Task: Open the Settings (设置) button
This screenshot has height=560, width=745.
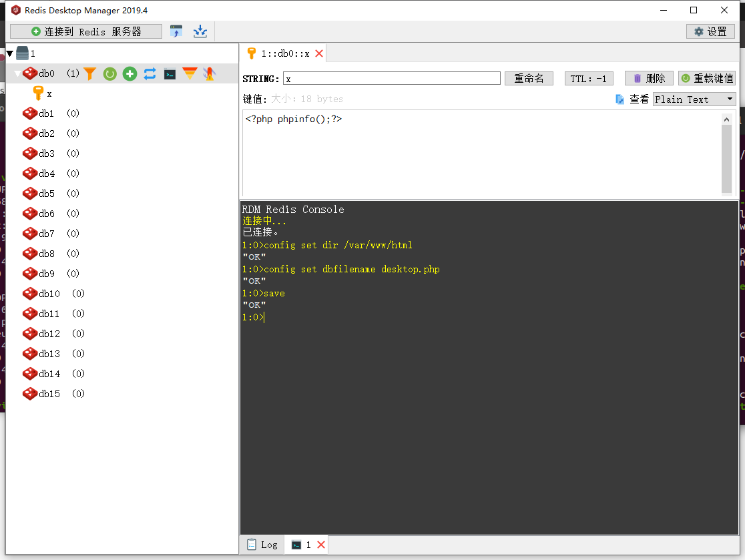Action: 710,32
